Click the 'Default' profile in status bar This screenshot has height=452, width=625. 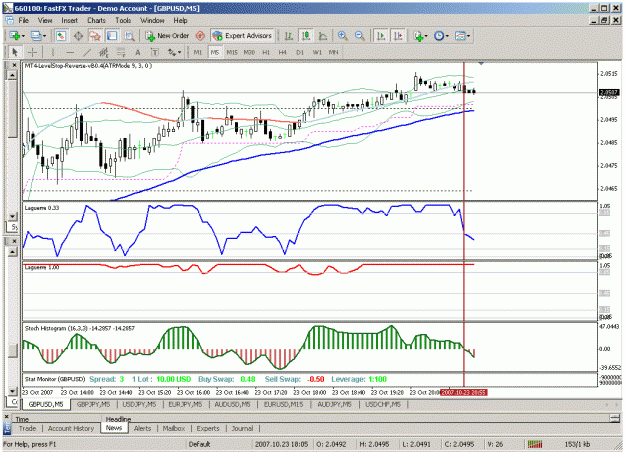tap(199, 444)
